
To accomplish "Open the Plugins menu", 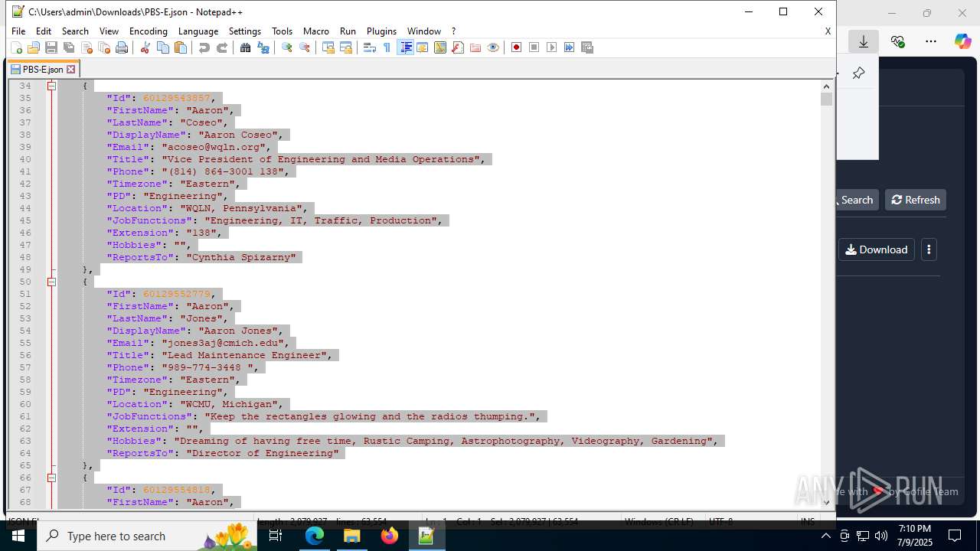I will (381, 31).
